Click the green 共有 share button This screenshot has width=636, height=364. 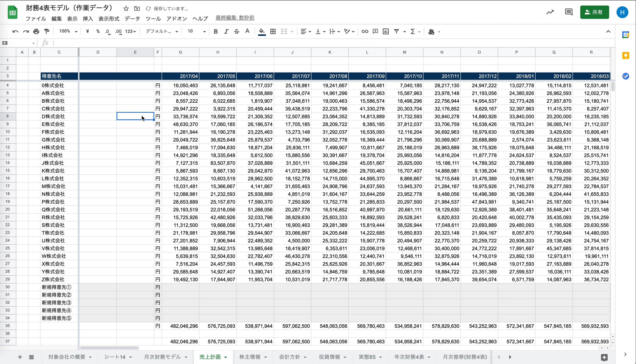click(594, 12)
